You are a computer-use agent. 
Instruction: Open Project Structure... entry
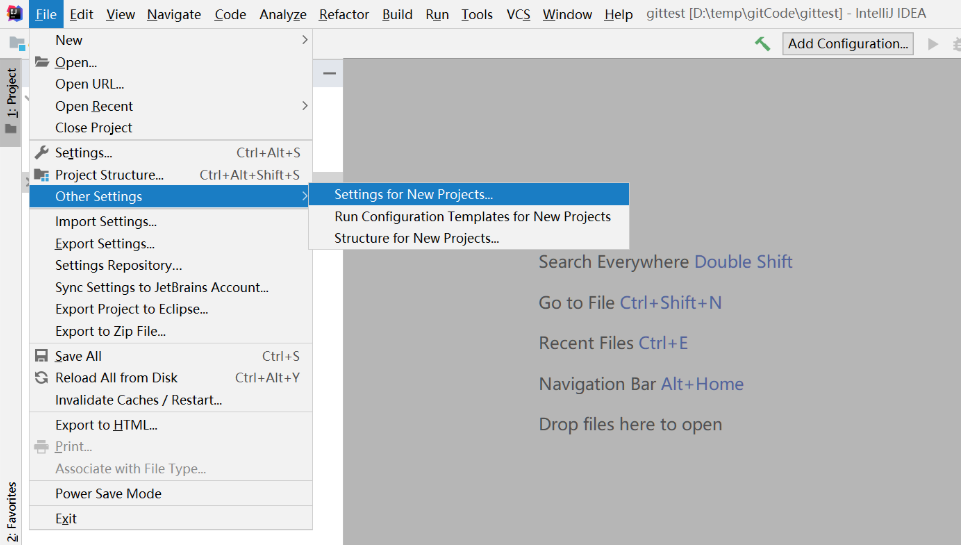tap(171, 175)
